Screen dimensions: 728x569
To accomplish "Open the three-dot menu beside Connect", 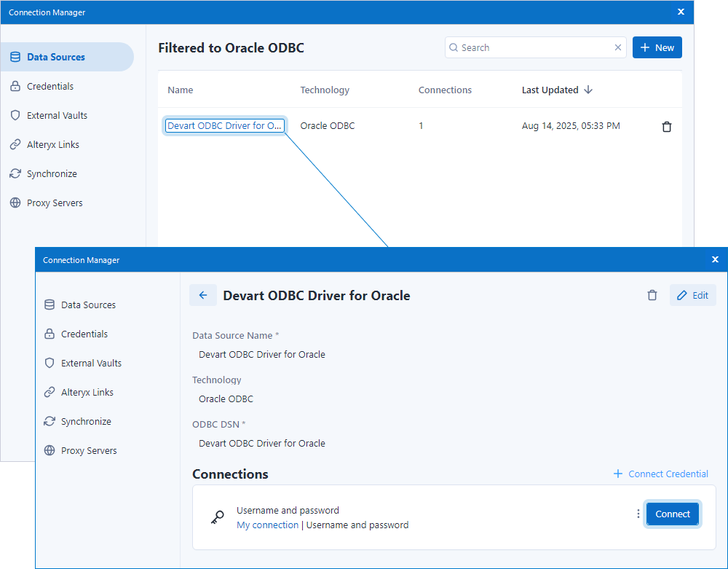I will [x=638, y=514].
